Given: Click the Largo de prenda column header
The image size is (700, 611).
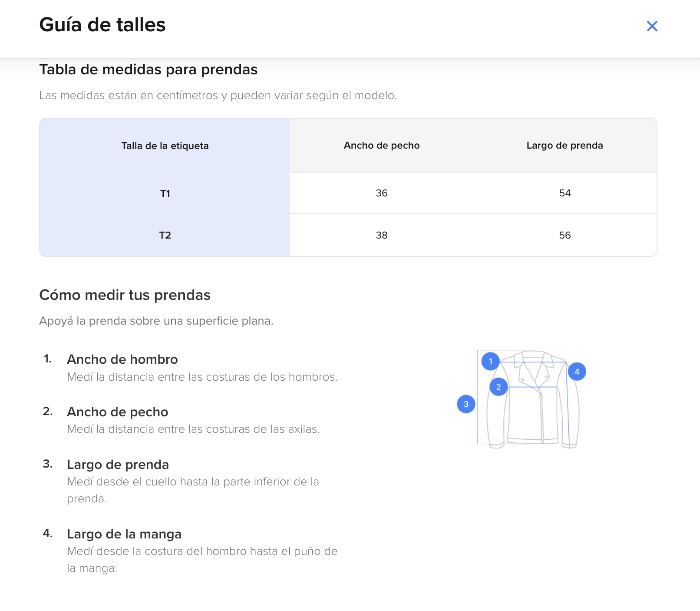Looking at the screenshot, I should 565,145.
